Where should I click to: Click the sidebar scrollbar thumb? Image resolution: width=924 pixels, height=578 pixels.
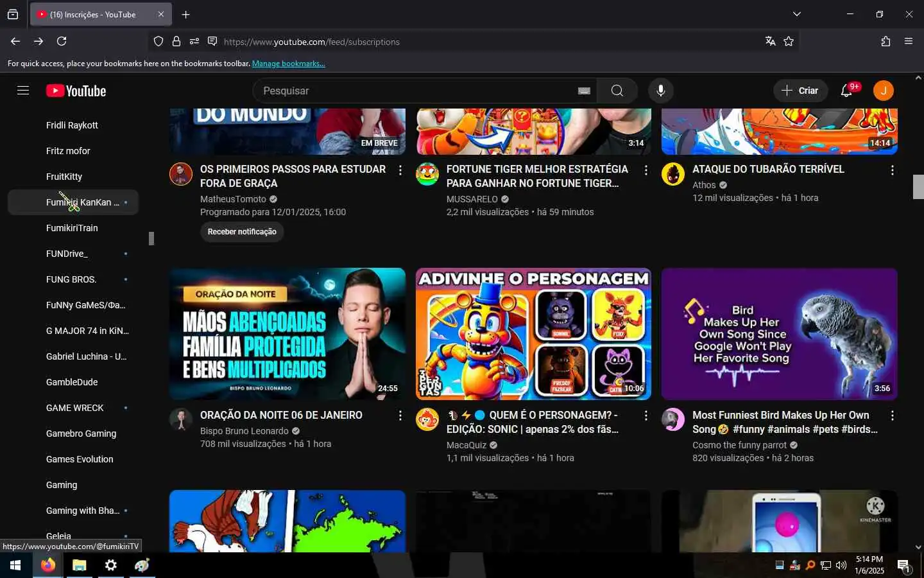[x=151, y=238]
